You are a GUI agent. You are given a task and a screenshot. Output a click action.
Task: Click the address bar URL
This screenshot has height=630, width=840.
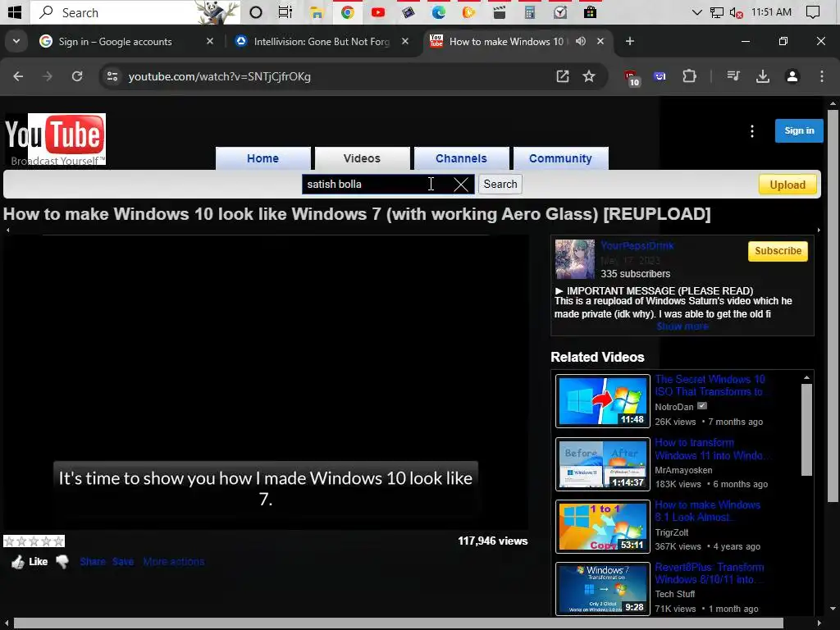[219, 76]
